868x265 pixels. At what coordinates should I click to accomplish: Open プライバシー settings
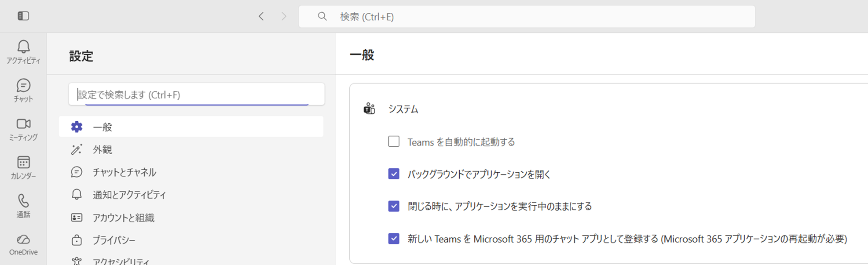[x=191, y=240]
